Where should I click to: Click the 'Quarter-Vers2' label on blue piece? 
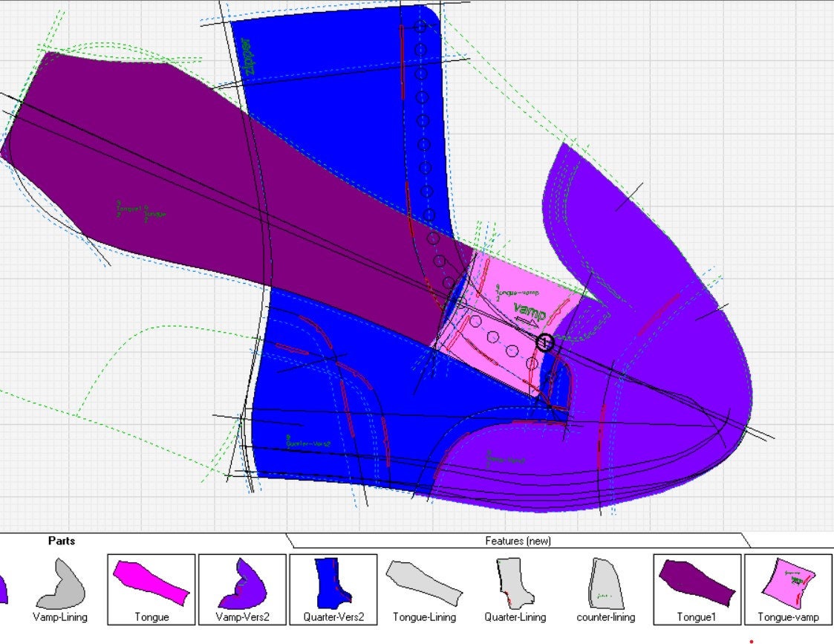pyautogui.click(x=308, y=443)
